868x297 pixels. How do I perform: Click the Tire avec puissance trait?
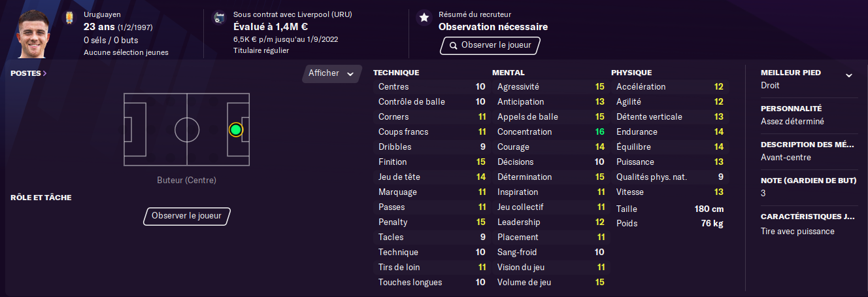tap(797, 231)
